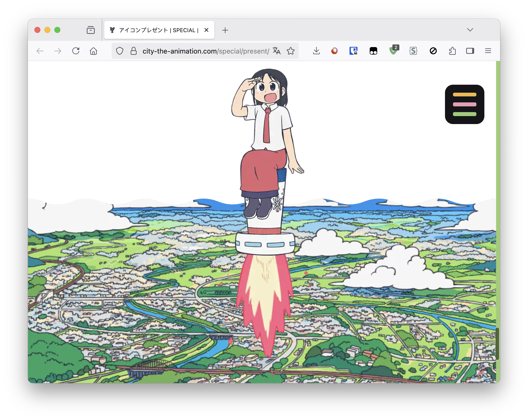The image size is (528, 420).
Task: Open the Firefox-colored extension icon
Action: point(335,51)
